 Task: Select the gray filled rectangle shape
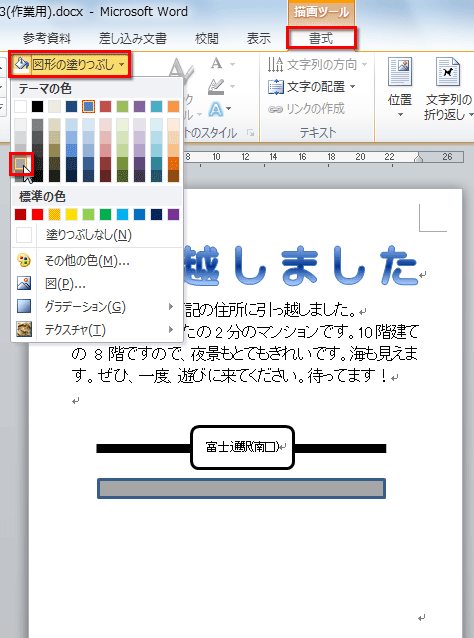241,489
